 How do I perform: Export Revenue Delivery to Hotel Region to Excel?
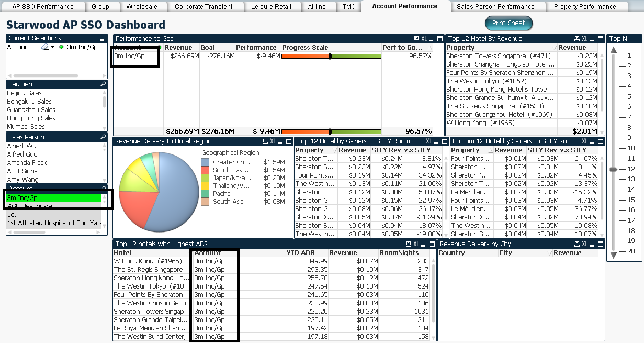coord(273,141)
